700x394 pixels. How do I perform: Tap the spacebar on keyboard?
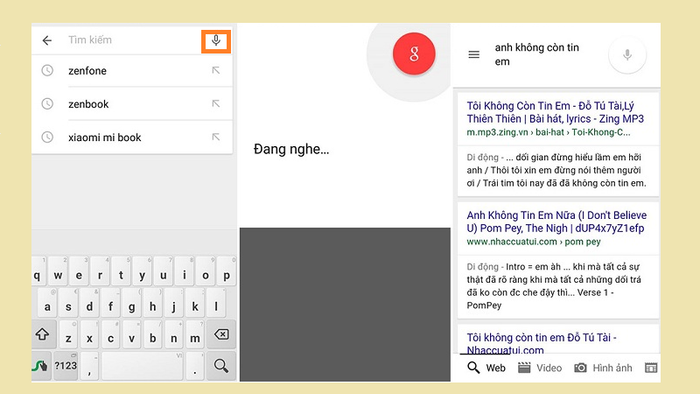click(x=142, y=366)
